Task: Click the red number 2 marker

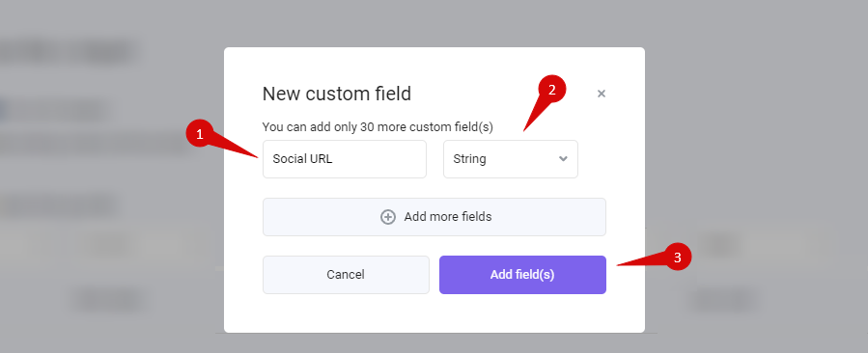Action: pyautogui.click(x=551, y=90)
